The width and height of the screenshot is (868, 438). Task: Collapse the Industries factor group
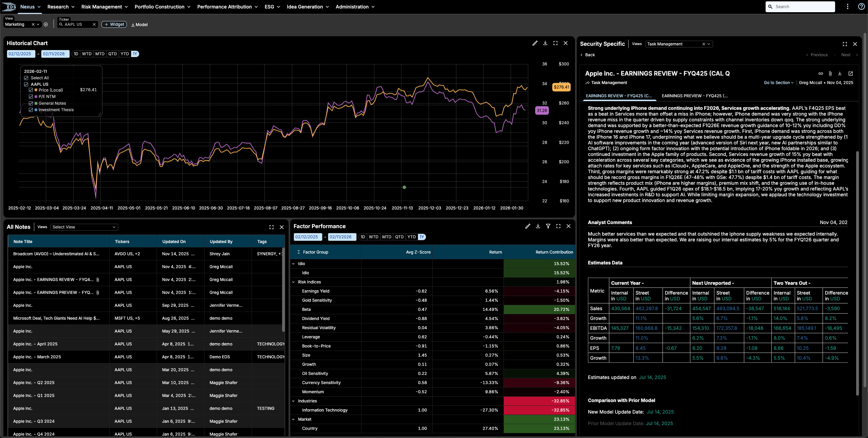(x=294, y=401)
